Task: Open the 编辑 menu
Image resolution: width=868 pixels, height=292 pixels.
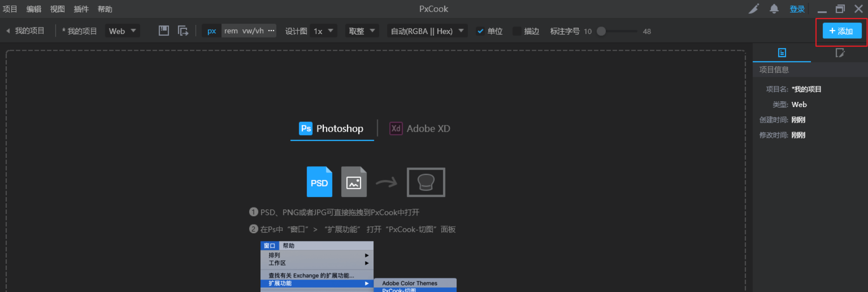Action: 33,9
